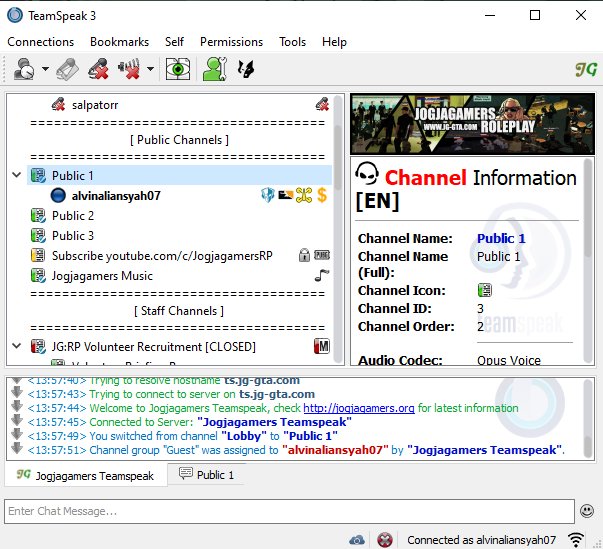Click the connection quality wifi icon

(576, 539)
